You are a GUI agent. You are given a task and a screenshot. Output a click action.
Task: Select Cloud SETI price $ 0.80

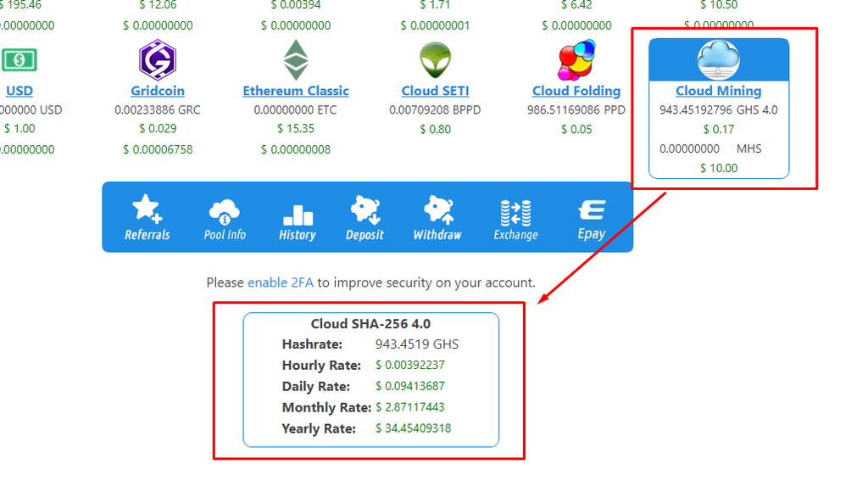435,129
